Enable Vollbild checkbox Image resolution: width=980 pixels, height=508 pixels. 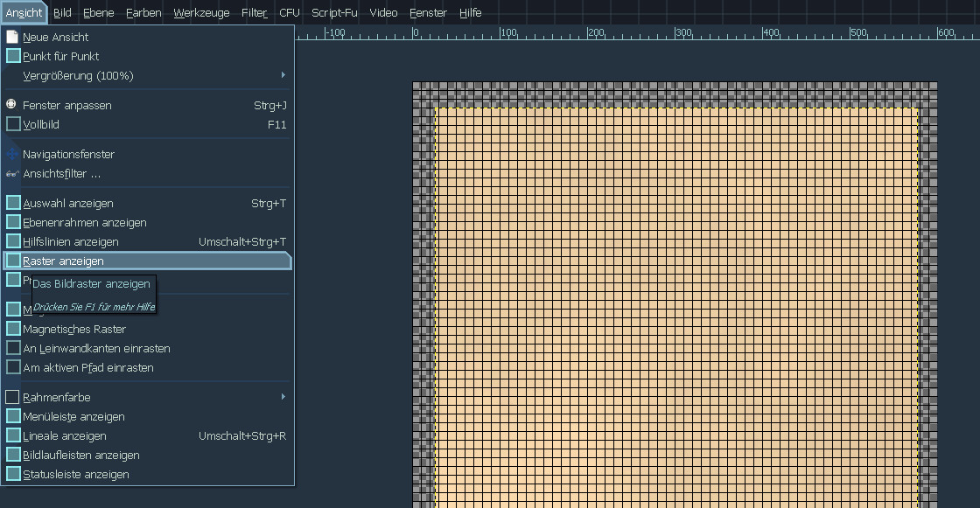pyautogui.click(x=13, y=124)
